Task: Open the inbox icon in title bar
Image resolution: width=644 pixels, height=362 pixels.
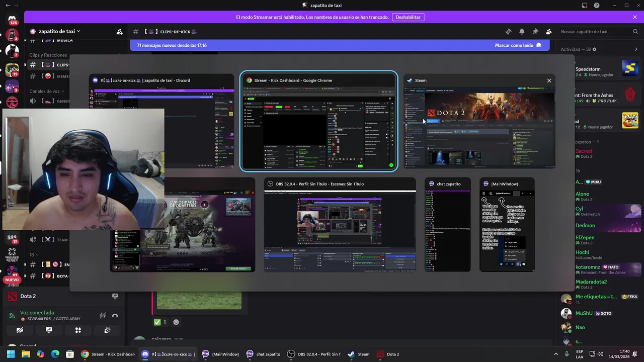Action: point(585,6)
